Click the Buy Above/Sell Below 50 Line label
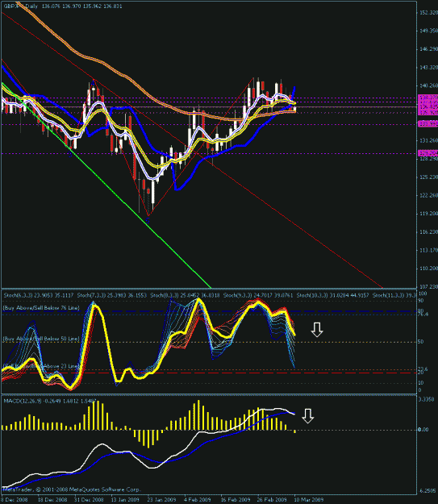This screenshot has height=504, width=438. [41, 339]
